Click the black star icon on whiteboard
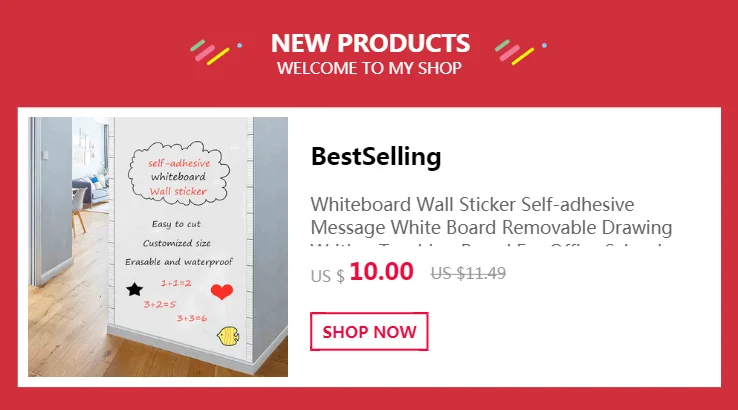738x410 pixels. click(135, 289)
